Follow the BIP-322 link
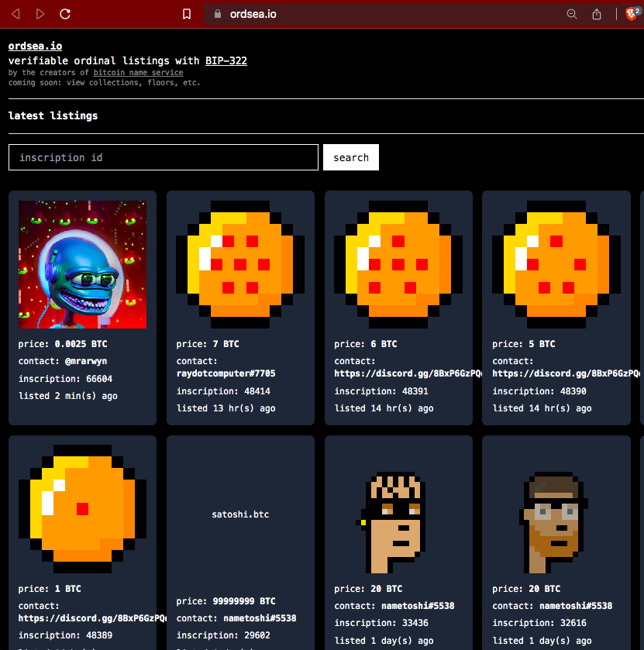 pyautogui.click(x=226, y=61)
